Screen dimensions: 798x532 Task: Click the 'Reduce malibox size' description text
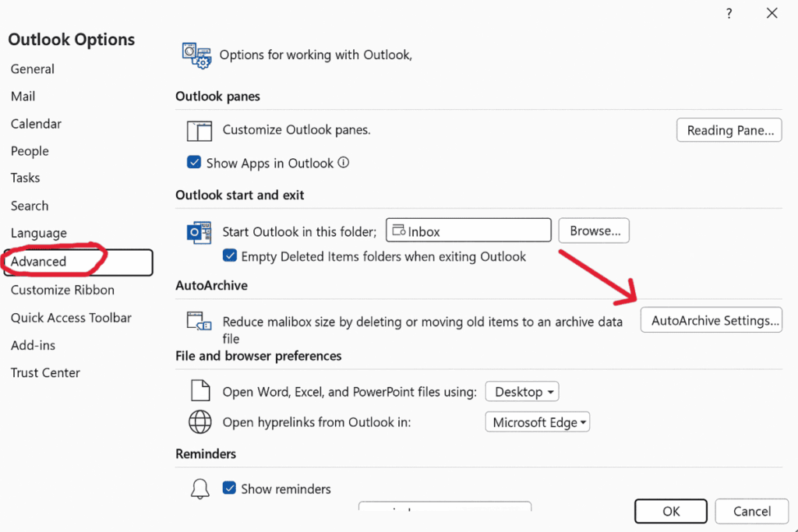422,329
